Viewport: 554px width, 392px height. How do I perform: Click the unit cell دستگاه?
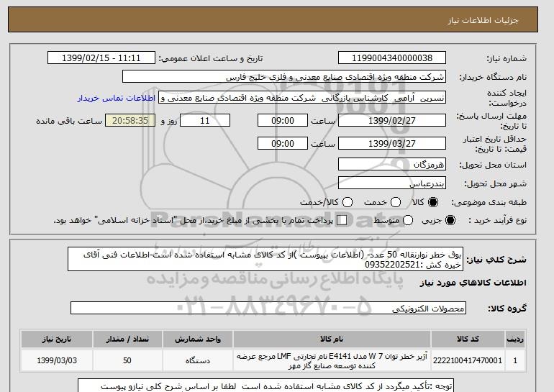click(x=198, y=360)
